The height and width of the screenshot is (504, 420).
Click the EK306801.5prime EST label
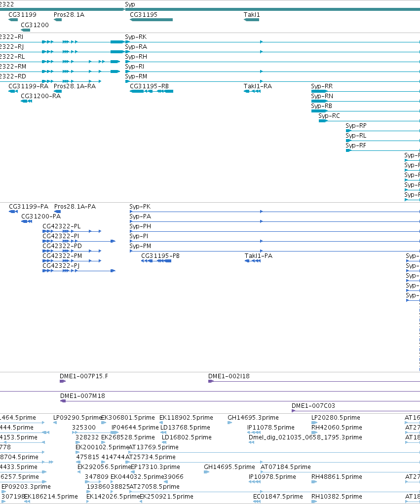[128, 418]
